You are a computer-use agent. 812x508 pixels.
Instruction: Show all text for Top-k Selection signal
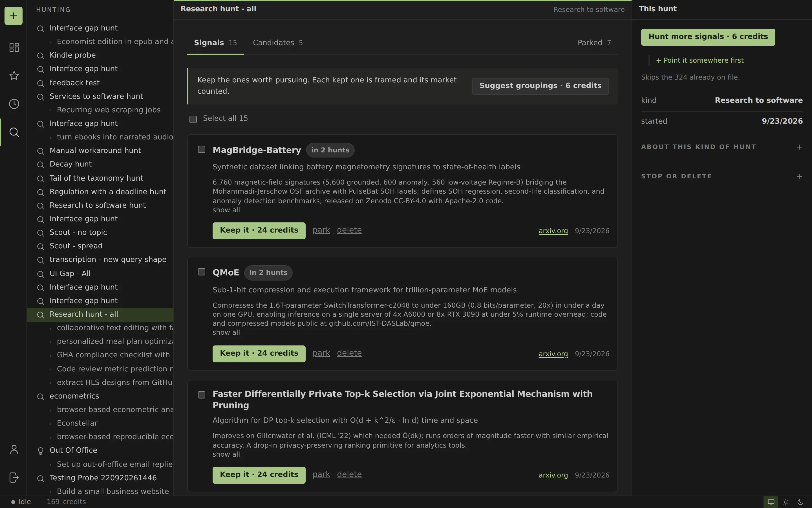[x=226, y=454]
